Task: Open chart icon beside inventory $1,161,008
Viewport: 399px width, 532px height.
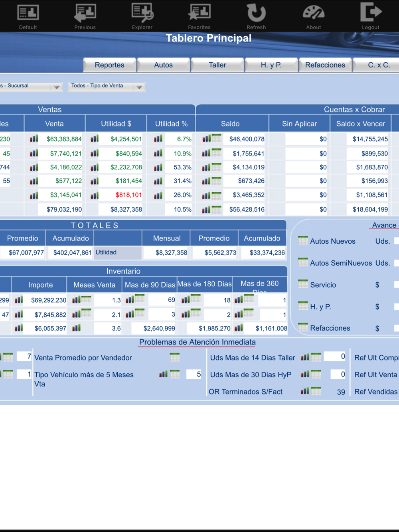Action: [x=239, y=328]
